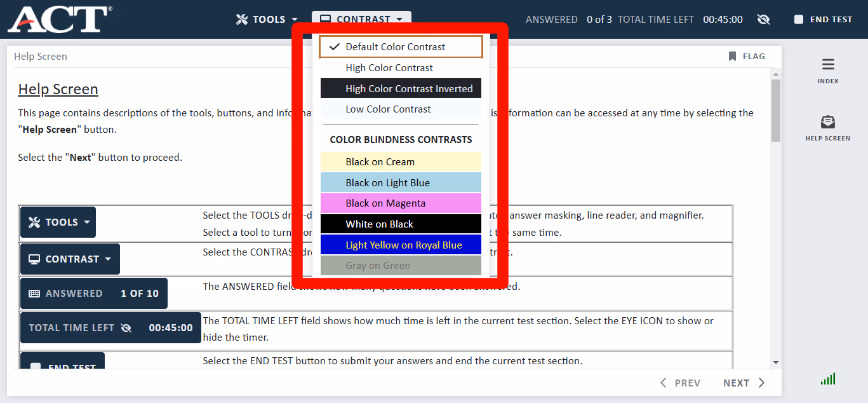Select Default Color Contrast option
Viewport: 868px width, 403px height.
click(x=401, y=47)
